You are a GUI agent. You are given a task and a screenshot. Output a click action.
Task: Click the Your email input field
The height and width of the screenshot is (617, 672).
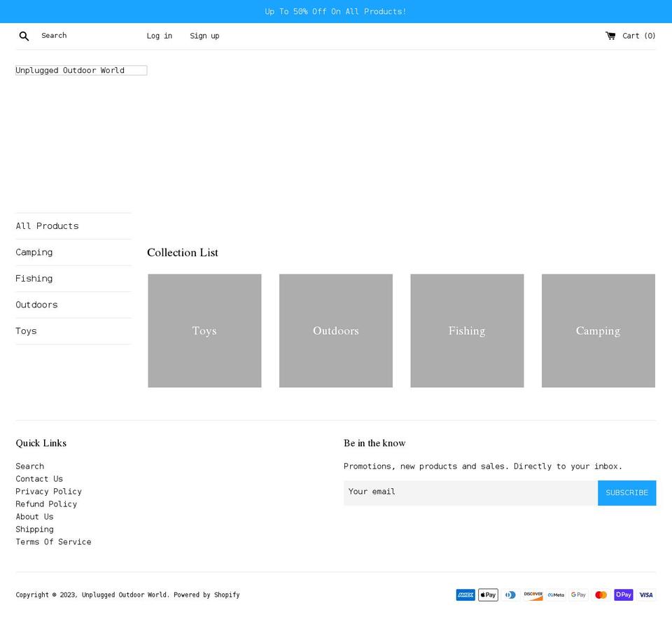[x=470, y=492]
